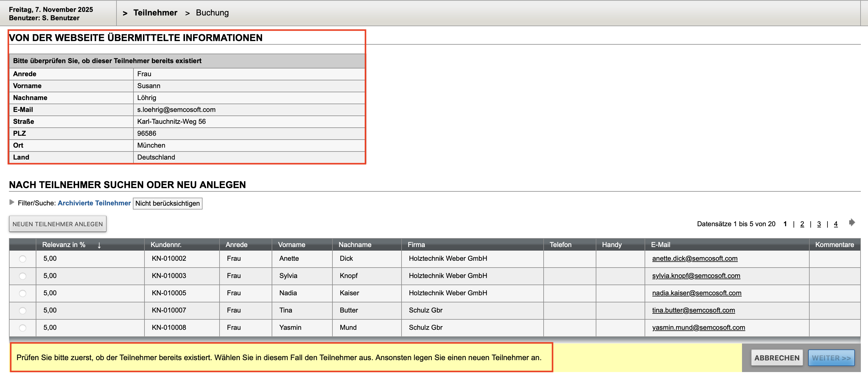Select radio button for Nadia Kaiser
868x378 pixels.
point(23,293)
